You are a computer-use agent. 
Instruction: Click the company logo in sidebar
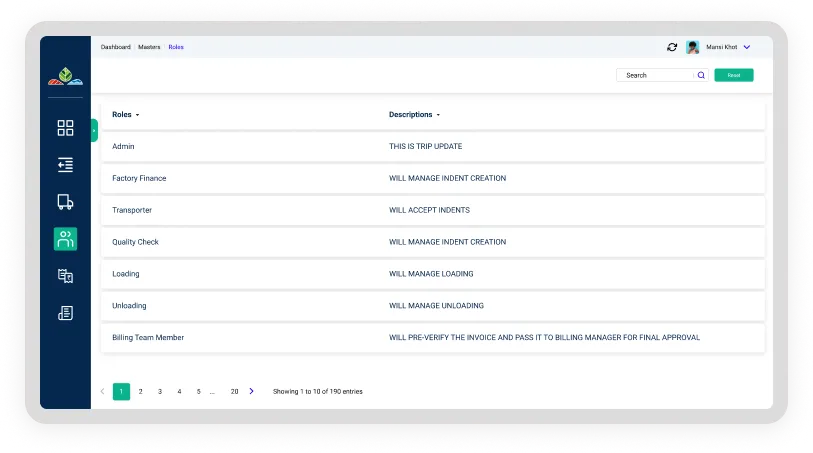point(65,76)
